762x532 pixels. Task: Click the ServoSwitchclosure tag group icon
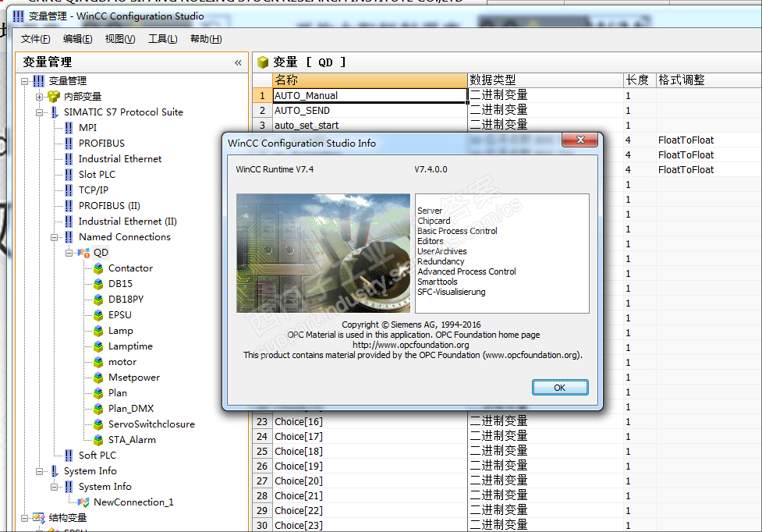[x=98, y=424]
